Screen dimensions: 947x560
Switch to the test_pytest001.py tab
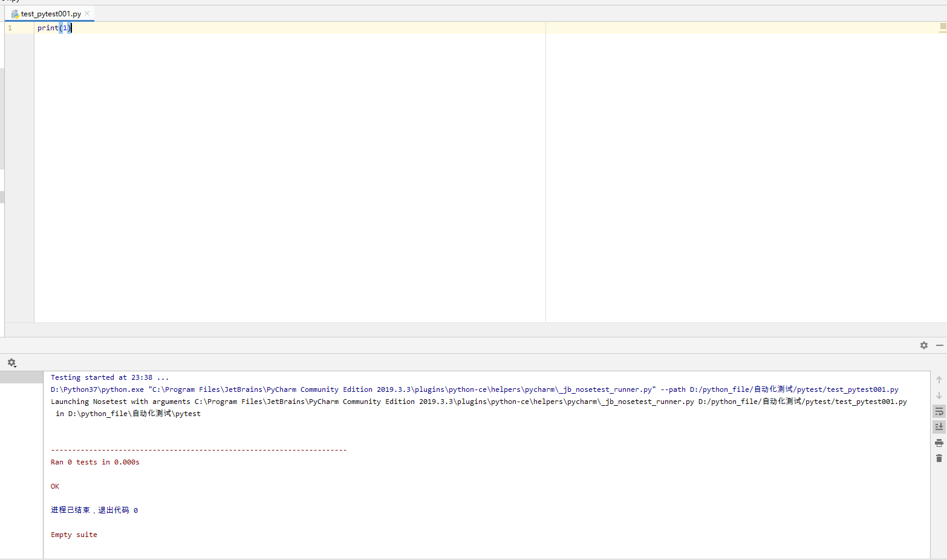coord(51,14)
